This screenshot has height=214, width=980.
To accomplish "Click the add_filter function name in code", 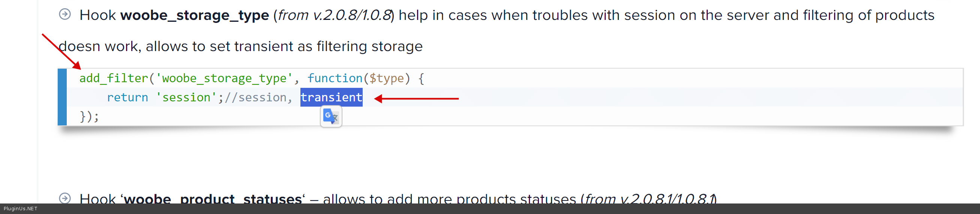I will 113,78.
